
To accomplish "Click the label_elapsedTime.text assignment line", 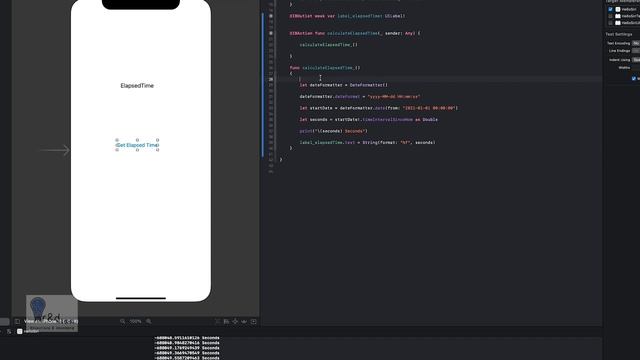I will point(367,142).
